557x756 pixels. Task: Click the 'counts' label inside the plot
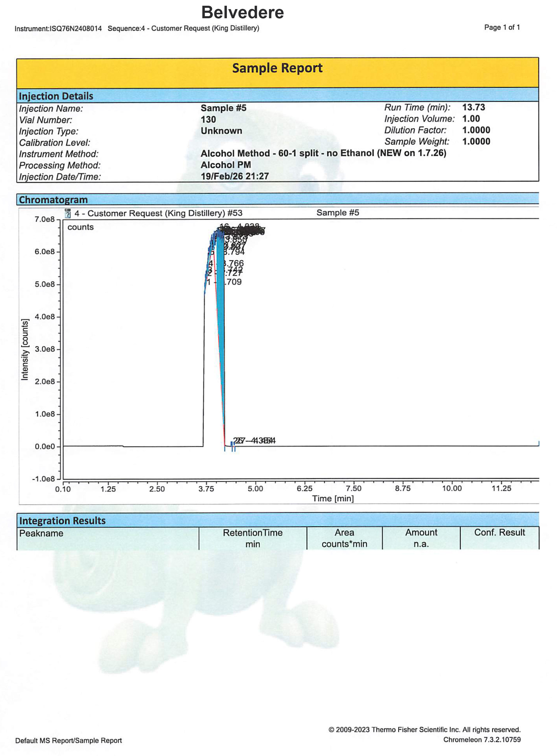coord(81,227)
